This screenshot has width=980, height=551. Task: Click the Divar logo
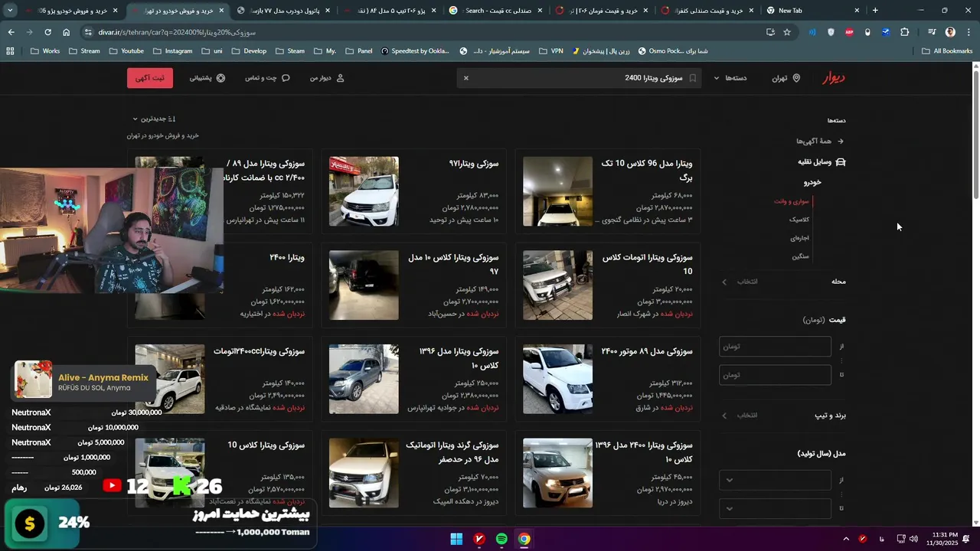(x=834, y=78)
